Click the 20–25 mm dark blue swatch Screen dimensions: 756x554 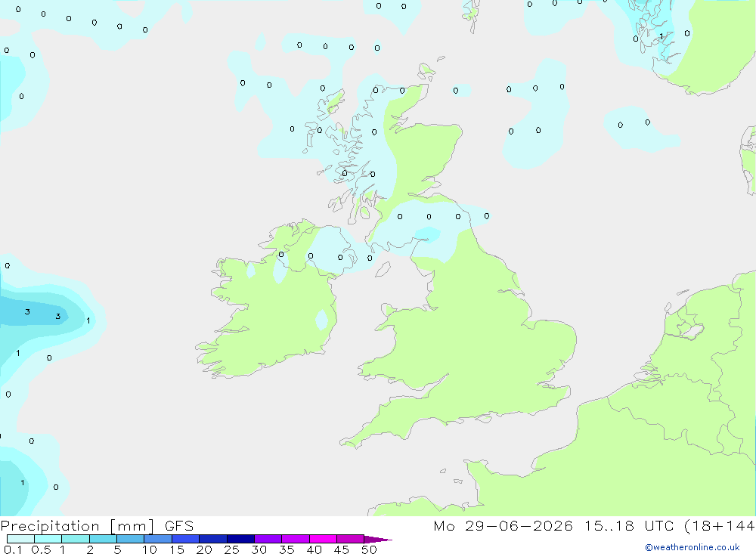click(213, 539)
